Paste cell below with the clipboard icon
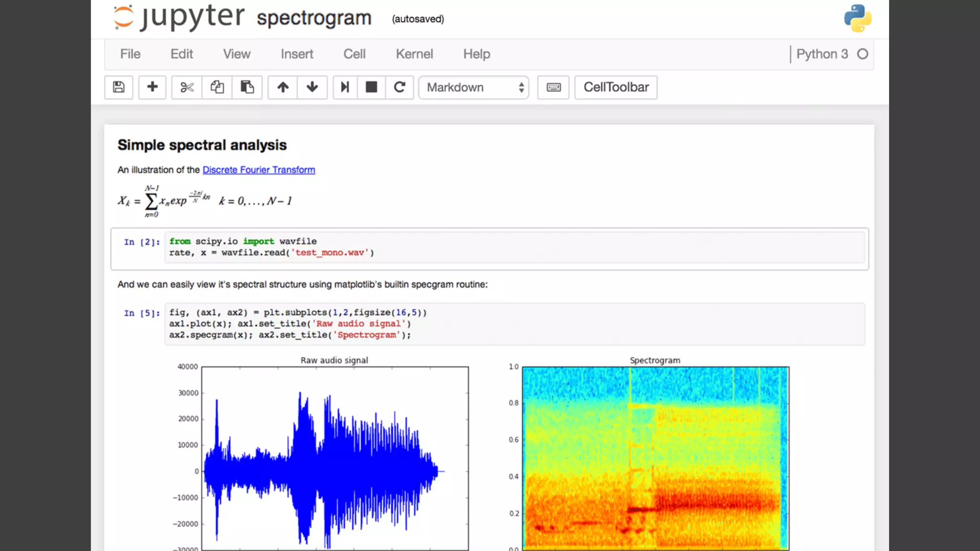Viewport: 980px width, 551px height. pyautogui.click(x=247, y=87)
